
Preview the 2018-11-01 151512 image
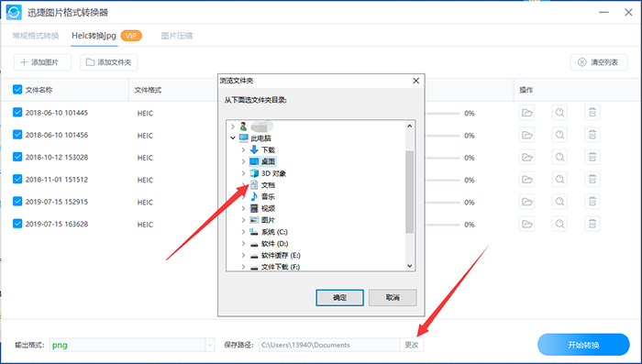[559, 180]
